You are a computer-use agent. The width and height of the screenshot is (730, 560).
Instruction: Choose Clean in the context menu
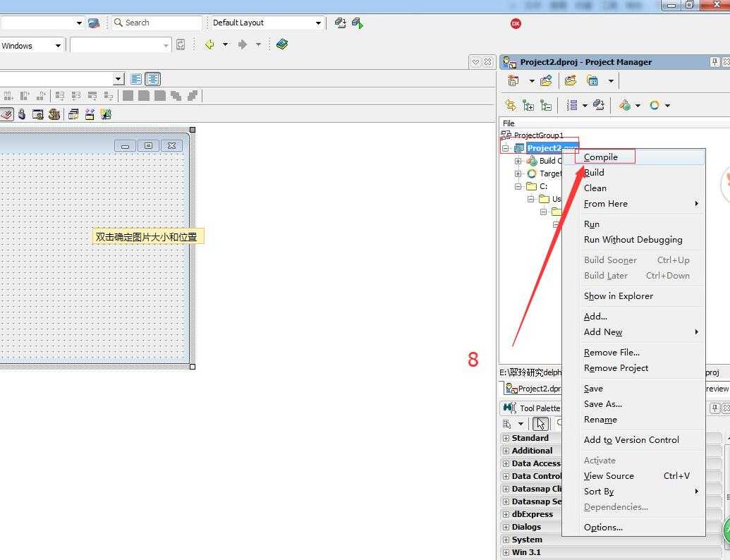pos(633,188)
